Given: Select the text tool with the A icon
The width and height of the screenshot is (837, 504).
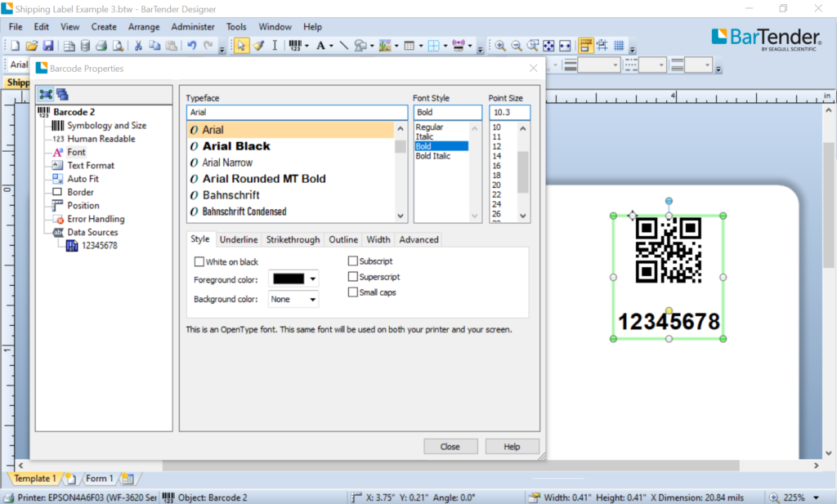Looking at the screenshot, I should 322,46.
